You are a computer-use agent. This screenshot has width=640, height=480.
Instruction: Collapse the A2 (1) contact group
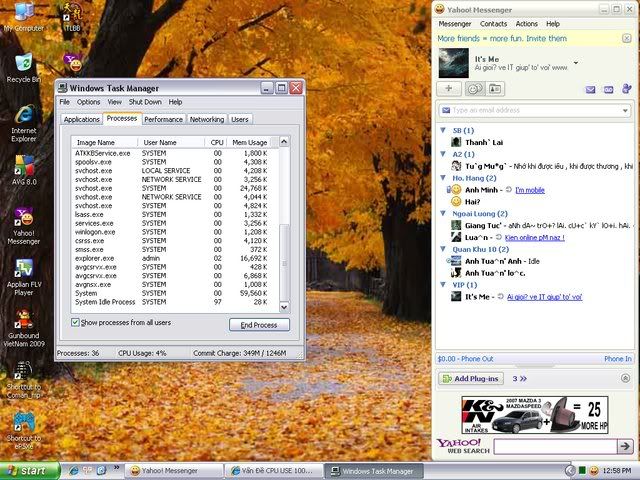pos(443,154)
